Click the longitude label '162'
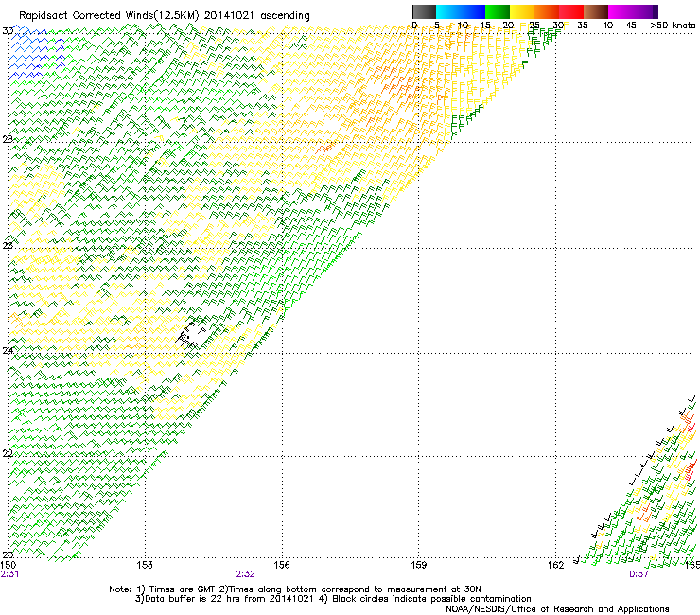 coord(556,565)
